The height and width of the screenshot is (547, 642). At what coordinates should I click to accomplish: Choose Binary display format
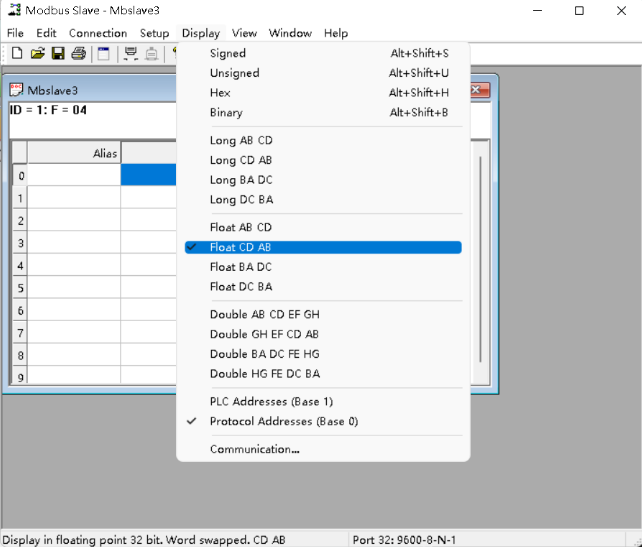coord(323,112)
